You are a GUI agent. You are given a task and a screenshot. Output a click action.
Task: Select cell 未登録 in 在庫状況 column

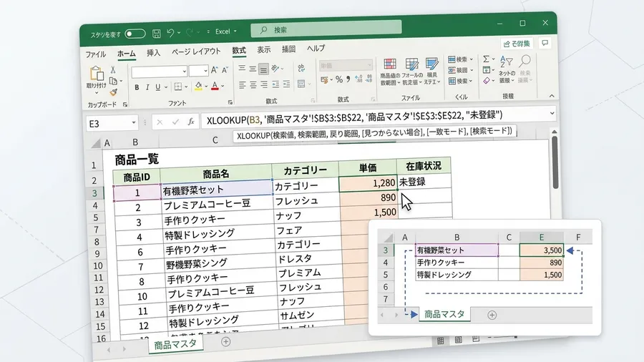pos(424,181)
